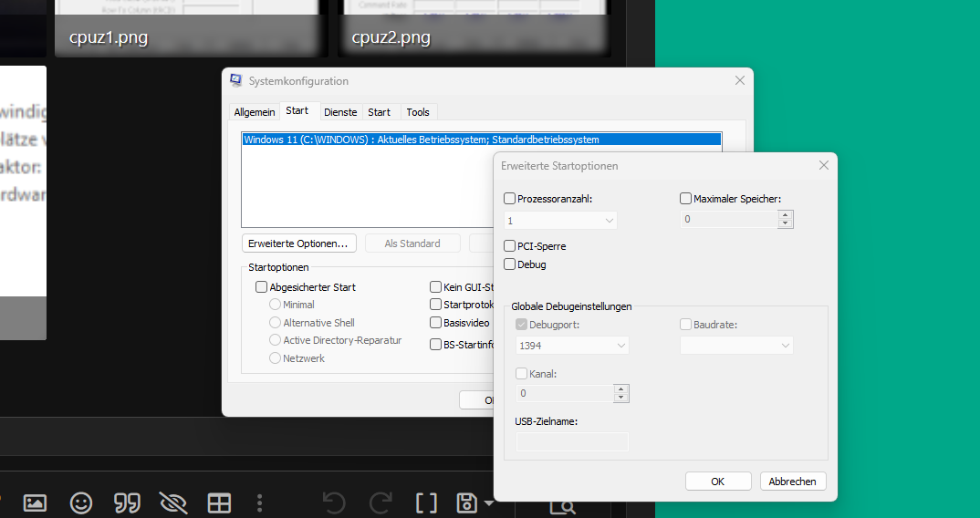Open the cpuz1.png attachment thumbnail
980x518 pixels.
192,28
